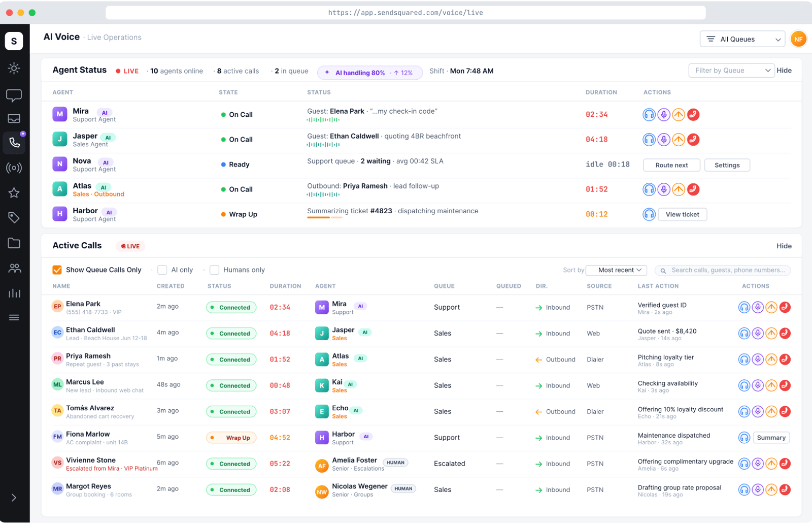812x524 pixels.
Task: Open the chat messages sidebar icon
Action: [14, 95]
